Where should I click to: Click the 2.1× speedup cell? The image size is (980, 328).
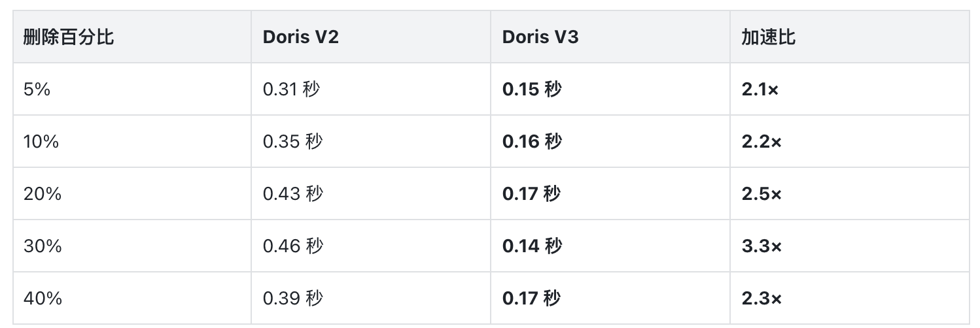click(x=849, y=89)
